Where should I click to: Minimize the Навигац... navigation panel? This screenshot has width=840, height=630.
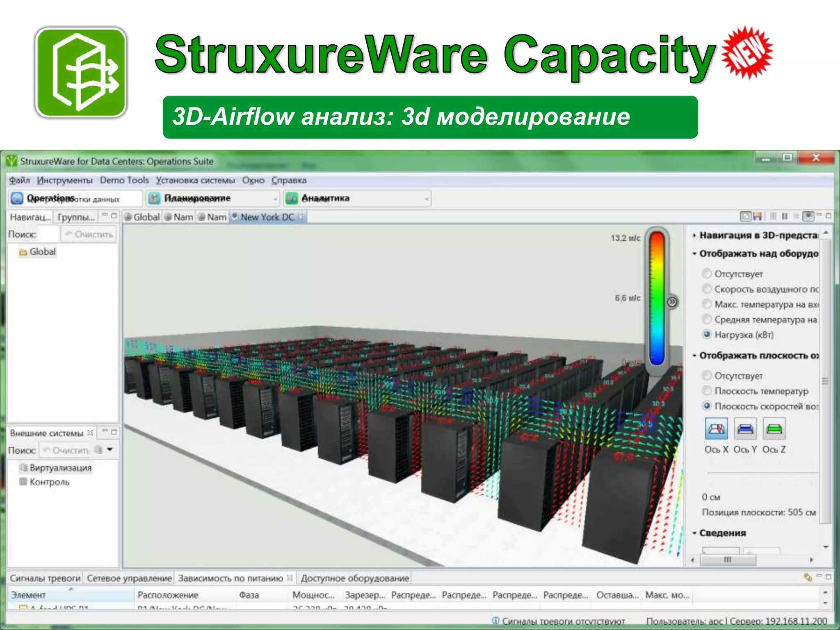(105, 215)
